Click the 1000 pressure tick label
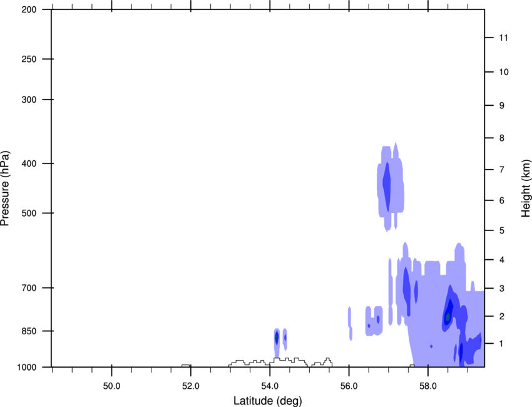Image resolution: width=532 pixels, height=407 pixels. [27, 367]
